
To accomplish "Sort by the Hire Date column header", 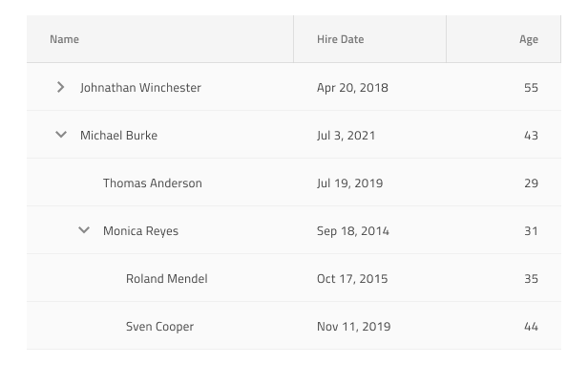I will coord(369,39).
